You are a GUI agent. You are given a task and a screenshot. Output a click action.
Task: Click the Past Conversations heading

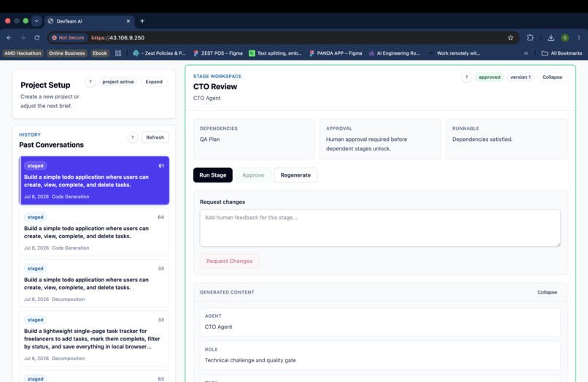point(51,145)
